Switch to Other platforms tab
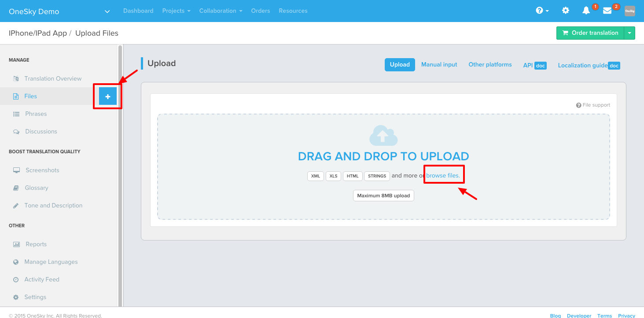This screenshot has height=318, width=644. coord(490,64)
